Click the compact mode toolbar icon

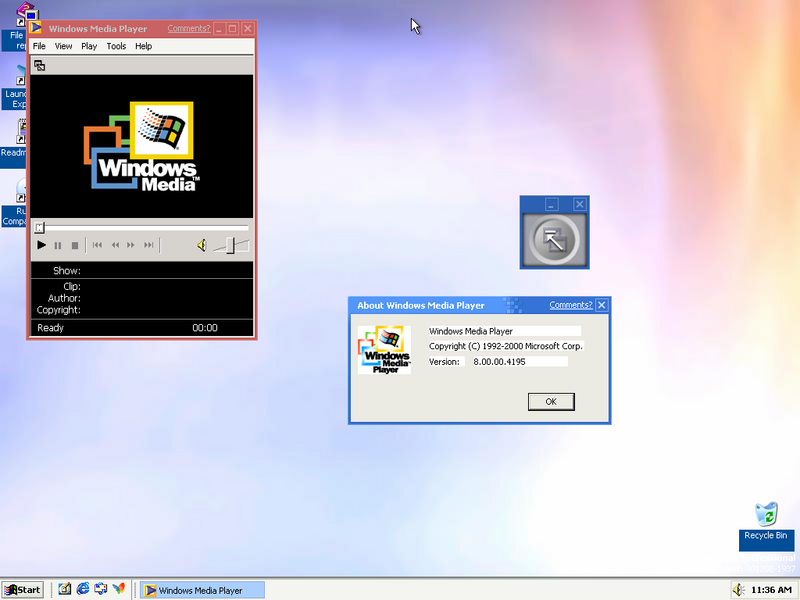tap(39, 66)
